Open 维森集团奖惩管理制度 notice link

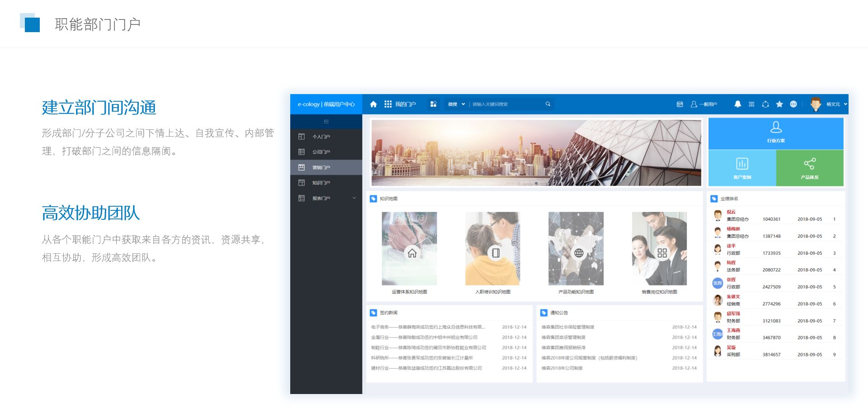[563, 337]
